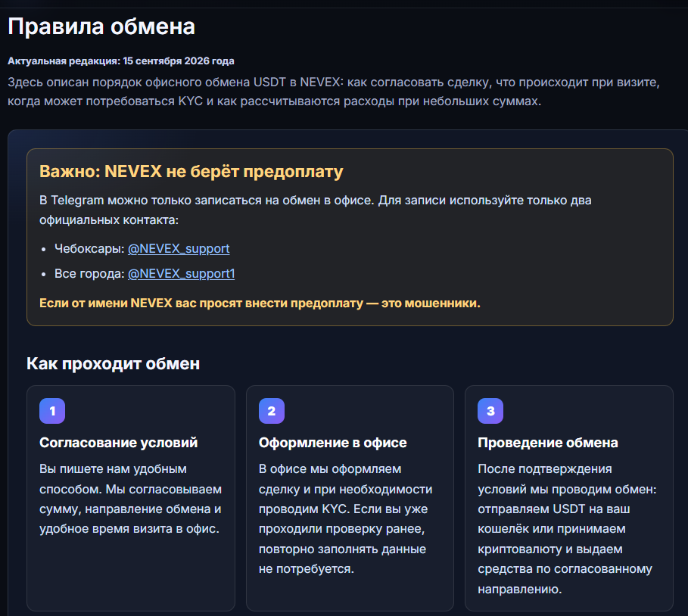Click the paragraph starting "В Telegram можно только"
This screenshot has height=616, width=688.
coord(316,210)
